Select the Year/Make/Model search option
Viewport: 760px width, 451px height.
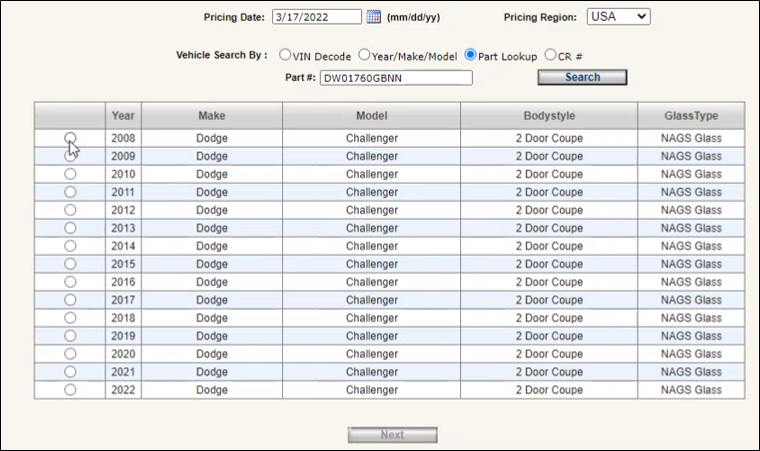coord(364,55)
